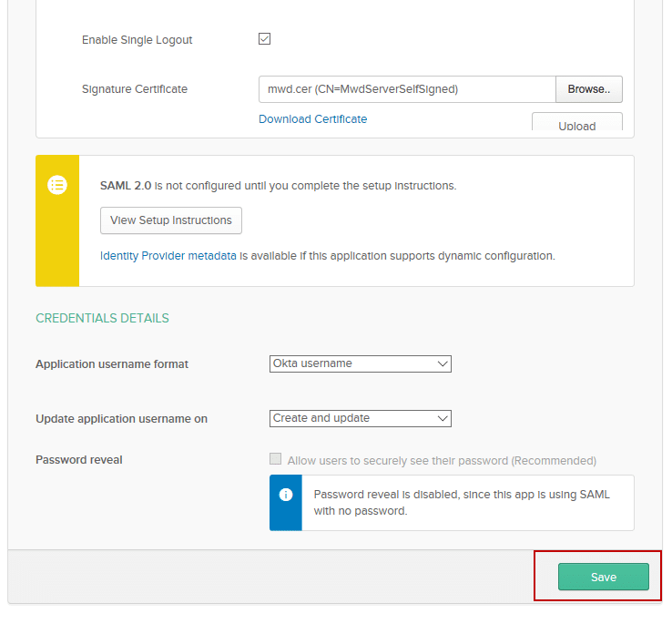Click the Update application username on label
The image size is (672, 624).
[x=121, y=419]
